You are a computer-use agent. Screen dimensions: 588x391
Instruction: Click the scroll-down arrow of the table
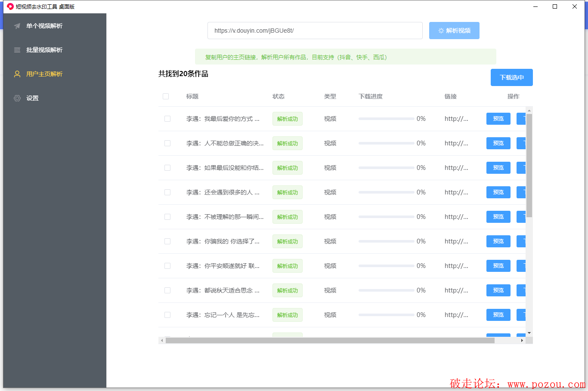coord(529,333)
